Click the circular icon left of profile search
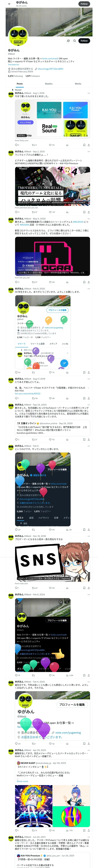This screenshot has width=98, height=868. coord(68,41)
